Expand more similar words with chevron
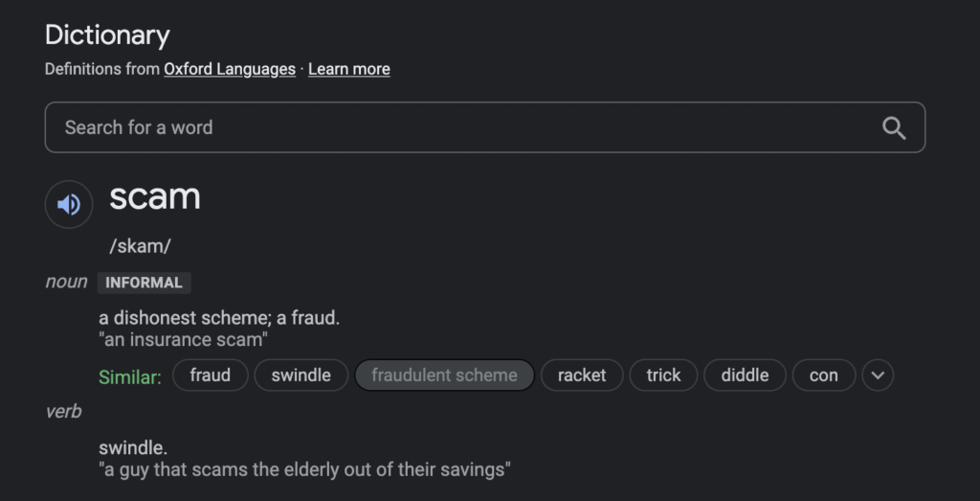980x501 pixels. click(x=878, y=376)
